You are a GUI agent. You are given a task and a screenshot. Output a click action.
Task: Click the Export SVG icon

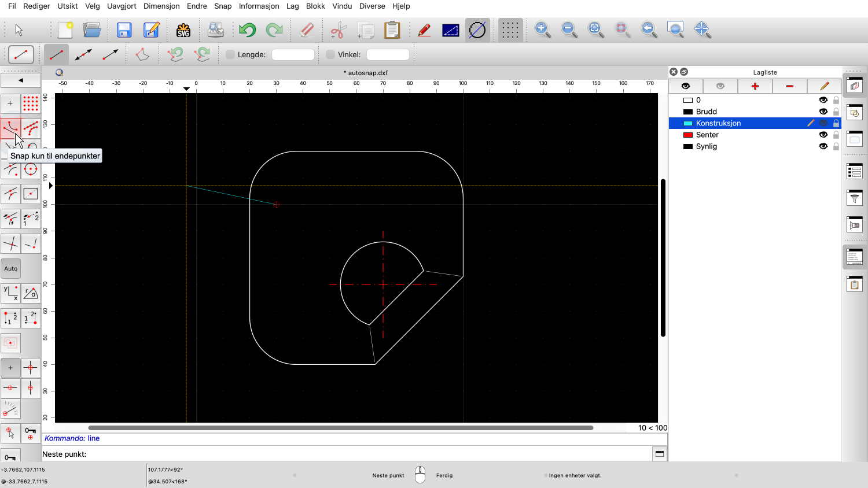183,30
